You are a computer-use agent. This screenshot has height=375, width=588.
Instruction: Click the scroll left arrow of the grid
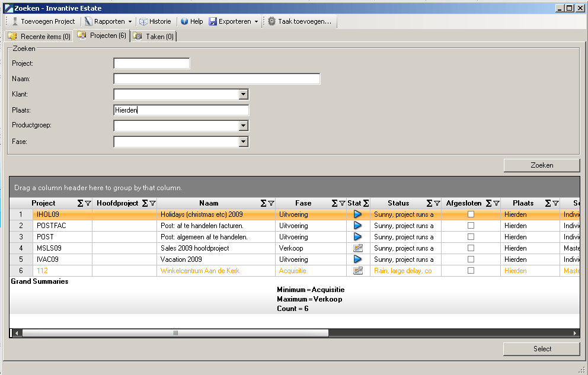(x=17, y=333)
